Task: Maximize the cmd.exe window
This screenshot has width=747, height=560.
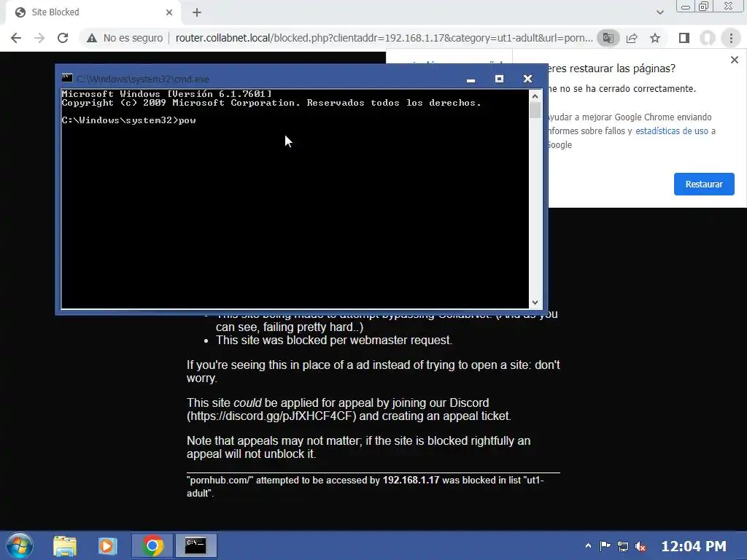Action: 499,79
